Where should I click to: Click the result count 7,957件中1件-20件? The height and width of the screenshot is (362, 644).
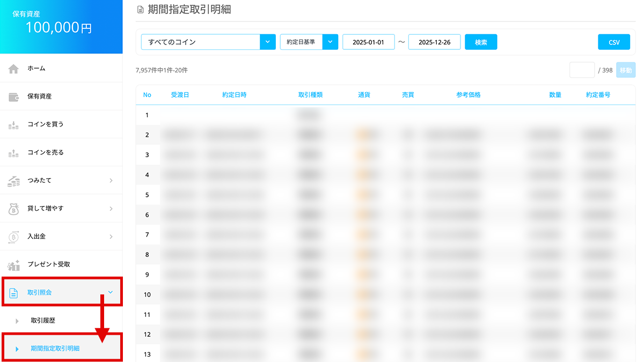(162, 70)
